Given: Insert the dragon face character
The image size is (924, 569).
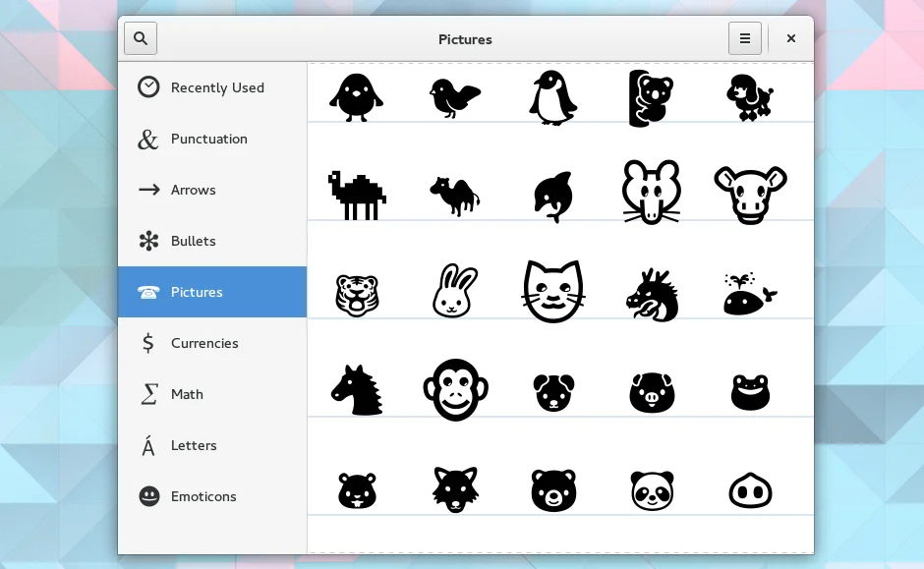Looking at the screenshot, I should [651, 294].
